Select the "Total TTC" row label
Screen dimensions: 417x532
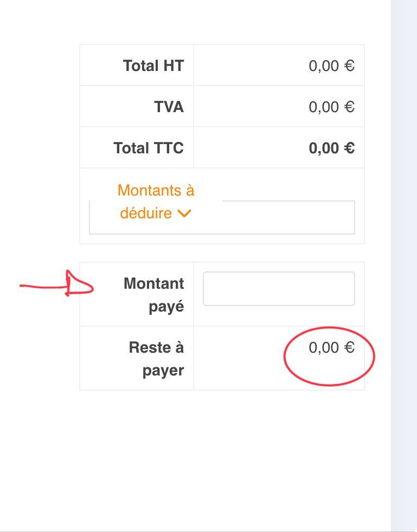(x=149, y=148)
